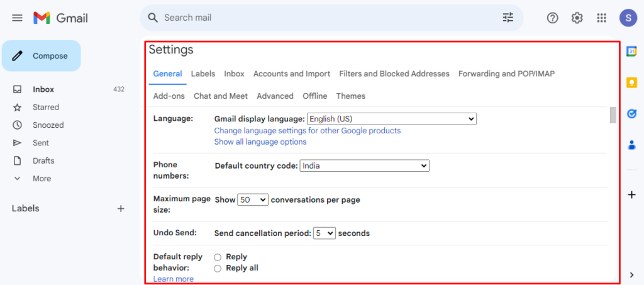Switch to the Labels settings tab
Viewport: 644px width, 285px height.
coord(203,74)
